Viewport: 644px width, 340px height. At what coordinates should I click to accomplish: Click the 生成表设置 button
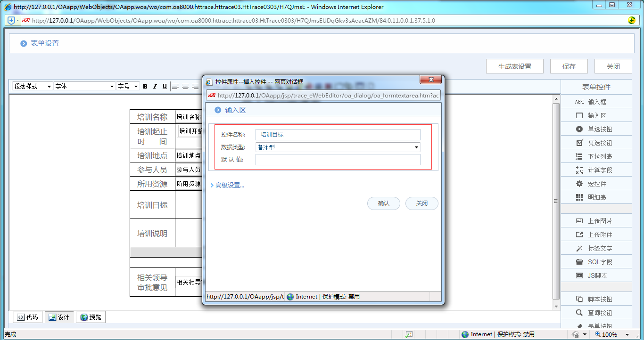(x=514, y=66)
